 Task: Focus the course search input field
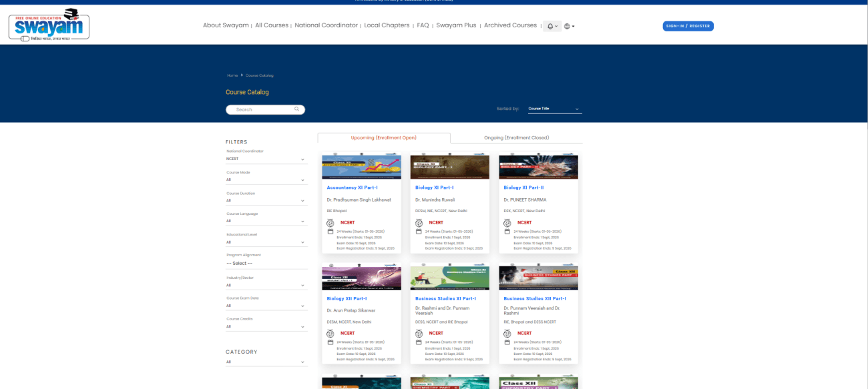tap(265, 109)
